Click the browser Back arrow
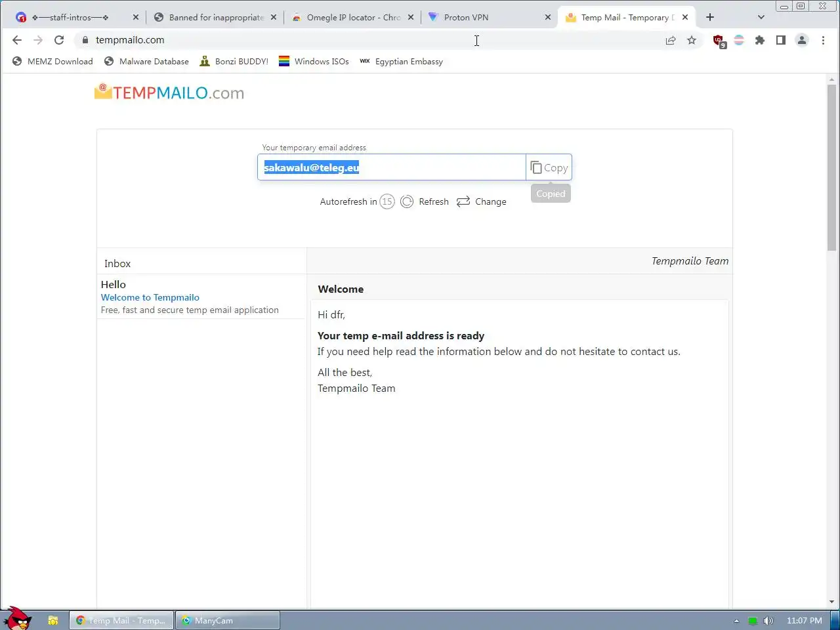This screenshot has height=630, width=840. [x=17, y=40]
